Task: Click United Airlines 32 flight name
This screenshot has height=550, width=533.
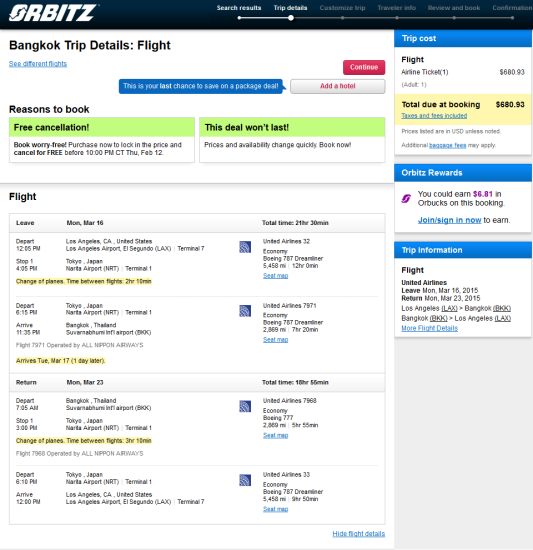Action: pyautogui.click(x=286, y=241)
